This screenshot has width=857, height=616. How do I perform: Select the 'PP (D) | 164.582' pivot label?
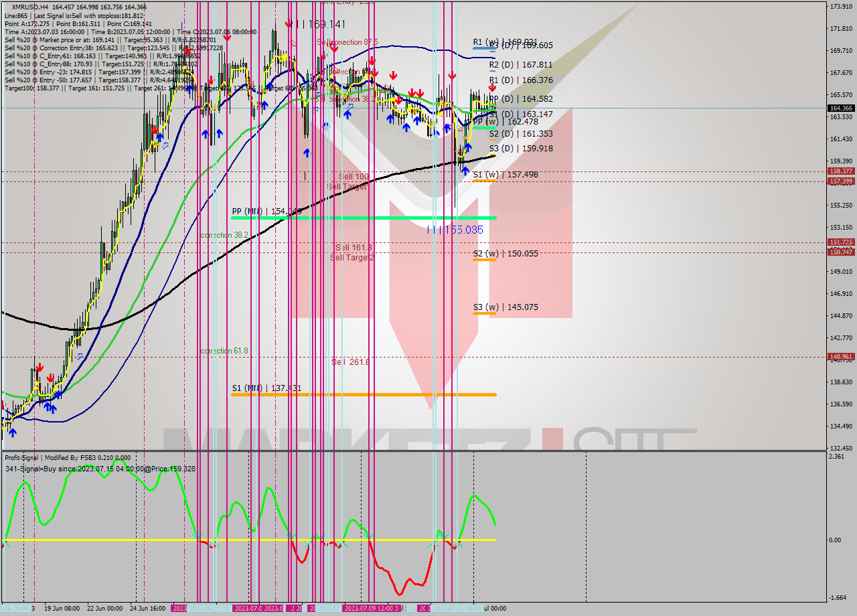[521, 99]
